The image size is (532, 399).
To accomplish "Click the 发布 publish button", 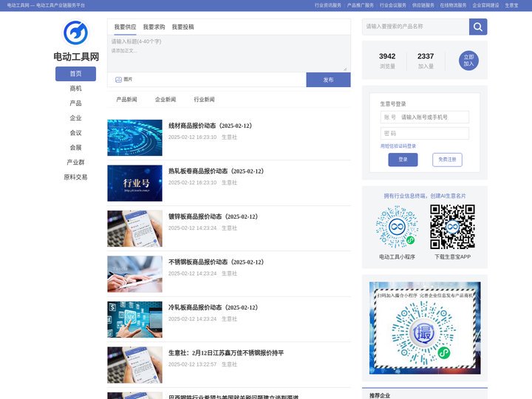I will coord(328,80).
